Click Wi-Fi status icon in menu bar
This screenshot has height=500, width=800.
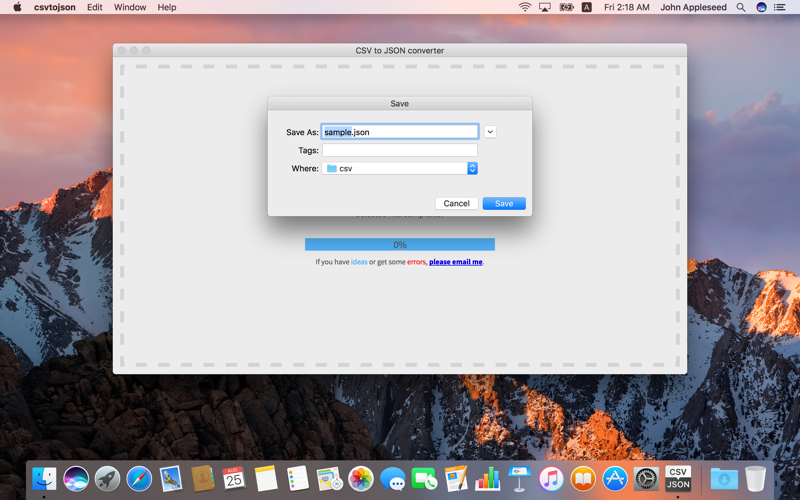click(x=524, y=7)
